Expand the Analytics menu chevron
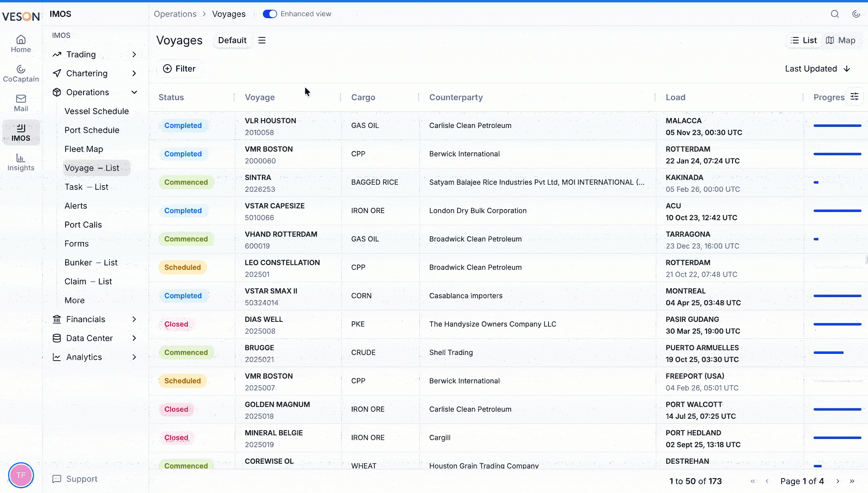Viewport: 868px width, 493px height. 135,357
